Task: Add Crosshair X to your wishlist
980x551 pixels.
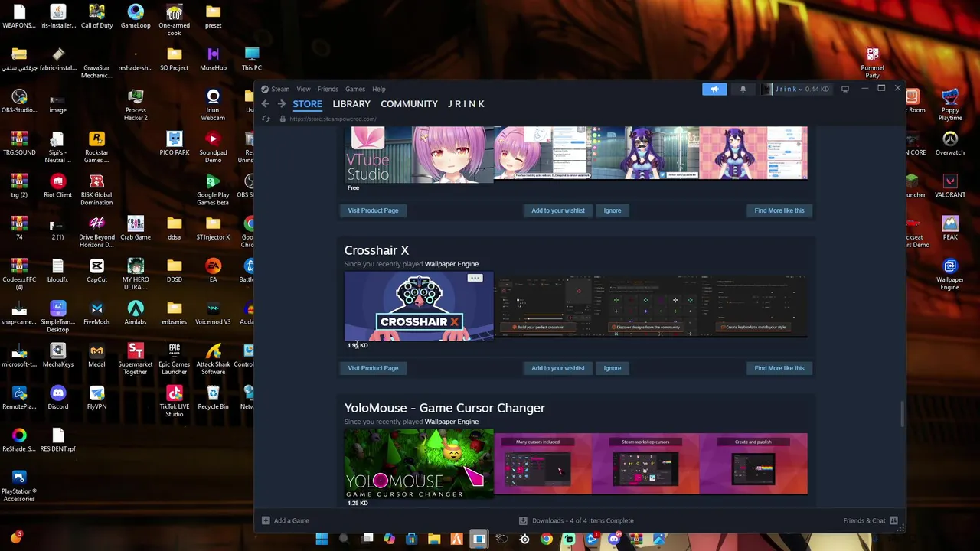Action: [x=558, y=368]
